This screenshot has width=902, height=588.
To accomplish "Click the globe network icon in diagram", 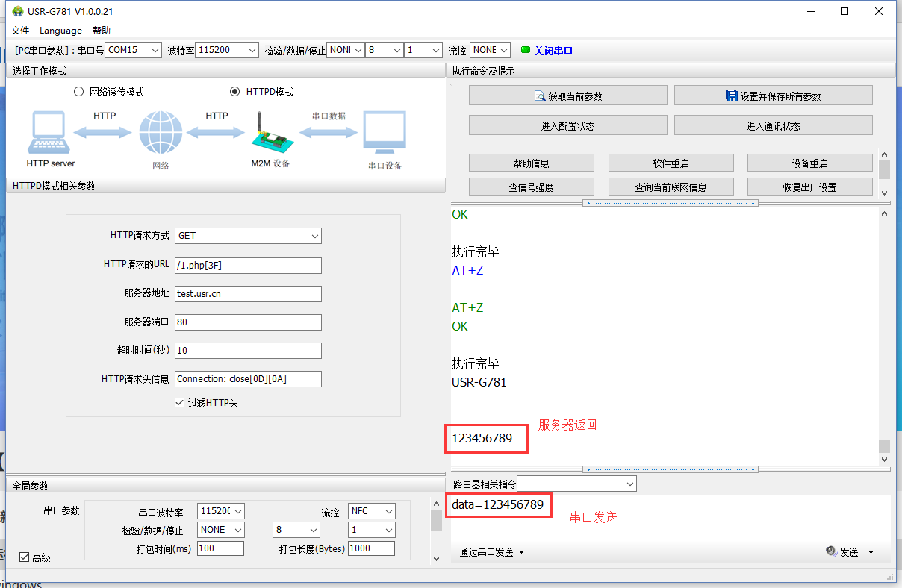I will (x=160, y=133).
